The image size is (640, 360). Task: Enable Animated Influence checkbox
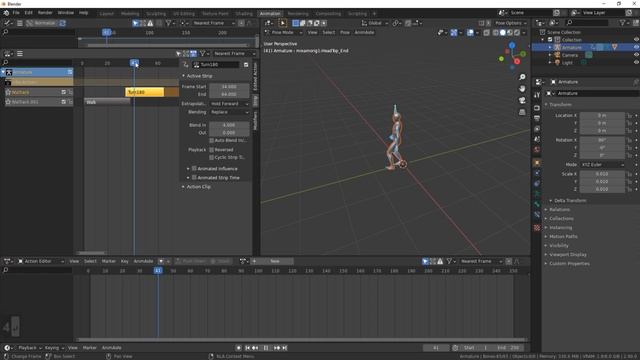tap(194, 168)
